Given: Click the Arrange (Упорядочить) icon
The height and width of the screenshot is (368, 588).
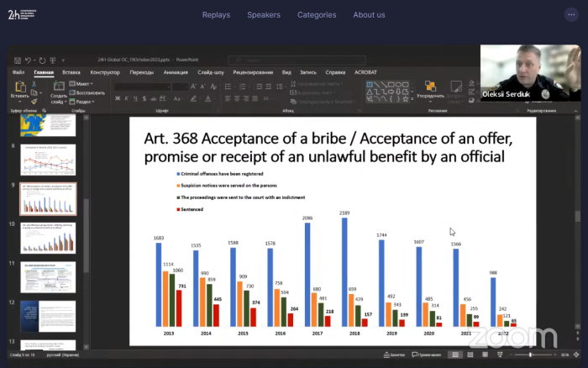Looking at the screenshot, I should click(430, 87).
